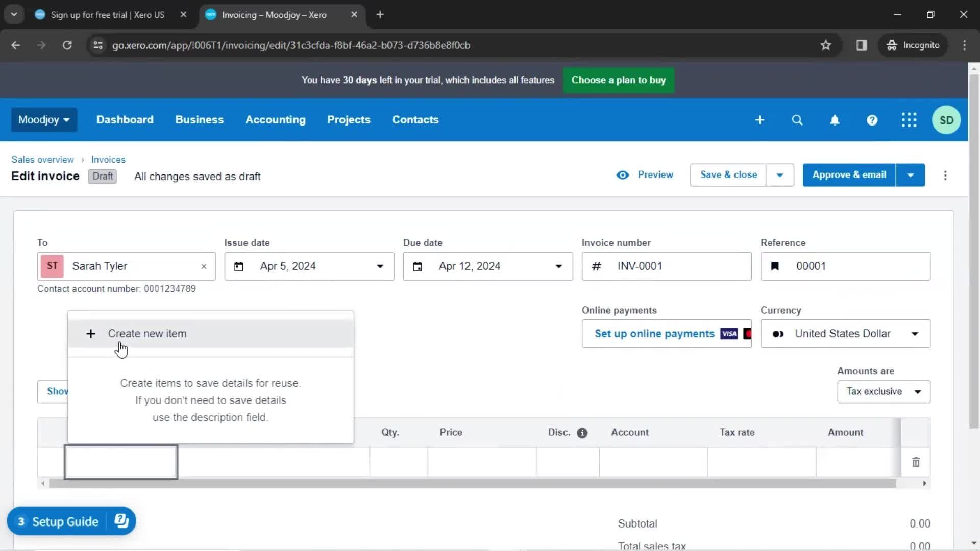Click the SD user avatar
The image size is (980, 551).
946,120
